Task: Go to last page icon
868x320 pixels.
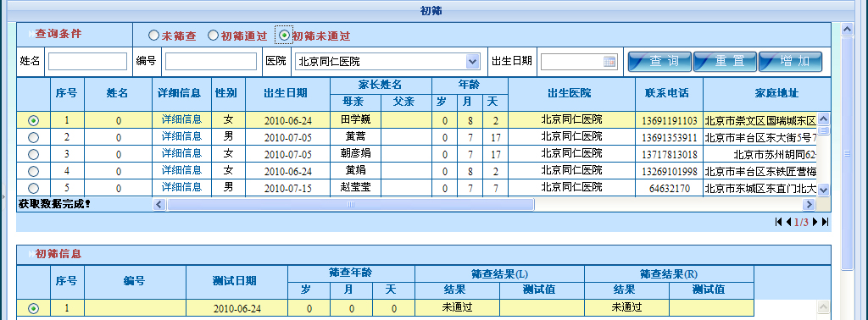Action: 825,222
